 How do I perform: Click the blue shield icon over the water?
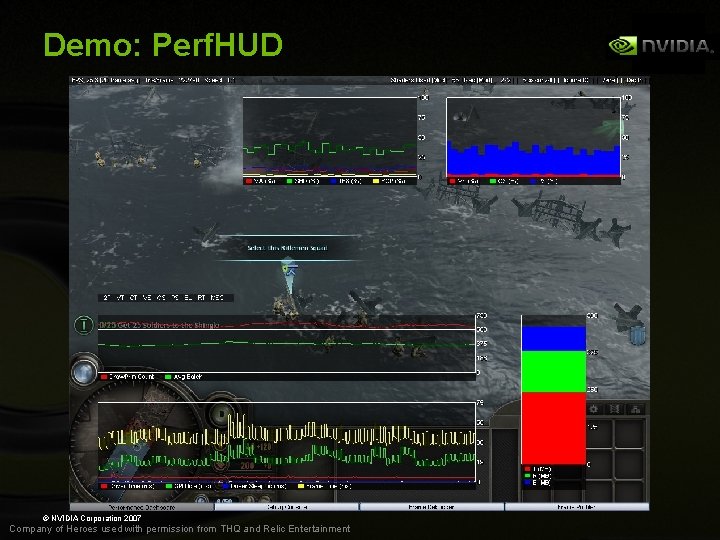638,334
